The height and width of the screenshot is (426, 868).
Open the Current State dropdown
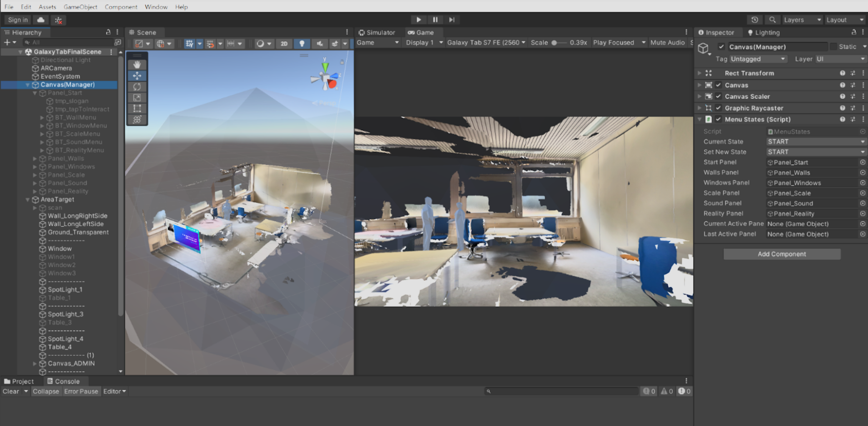[816, 142]
